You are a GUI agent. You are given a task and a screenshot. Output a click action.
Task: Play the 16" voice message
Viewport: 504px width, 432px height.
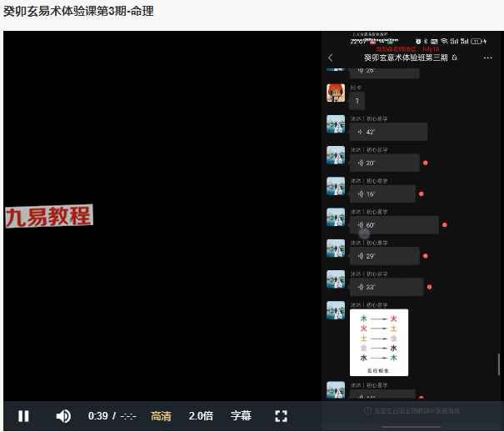[382, 194]
